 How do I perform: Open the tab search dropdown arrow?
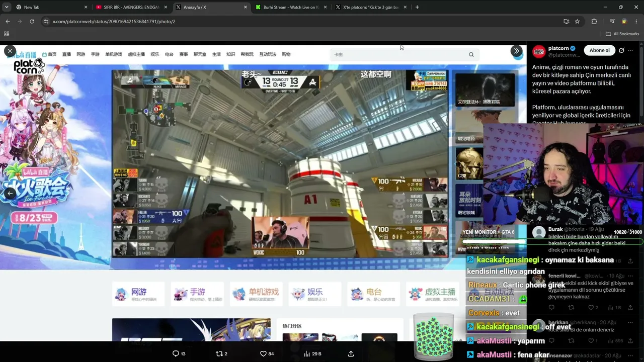[x=7, y=7]
